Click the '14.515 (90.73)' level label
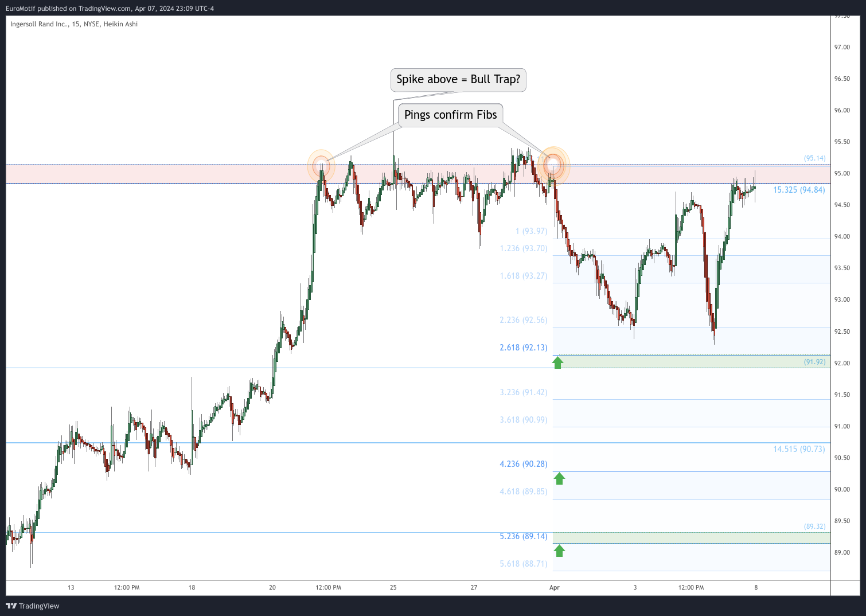The image size is (866, 616). click(799, 449)
